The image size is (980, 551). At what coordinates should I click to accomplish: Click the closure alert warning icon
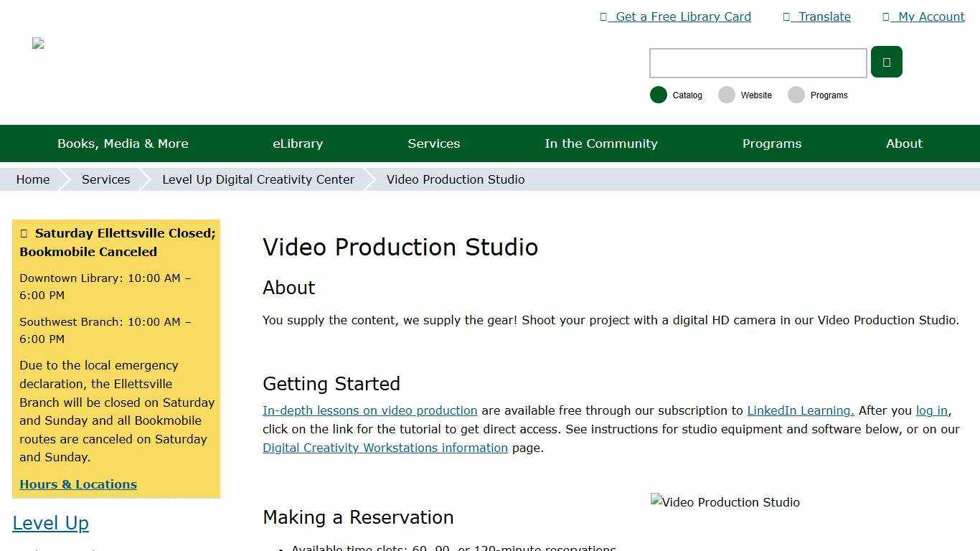(x=25, y=232)
